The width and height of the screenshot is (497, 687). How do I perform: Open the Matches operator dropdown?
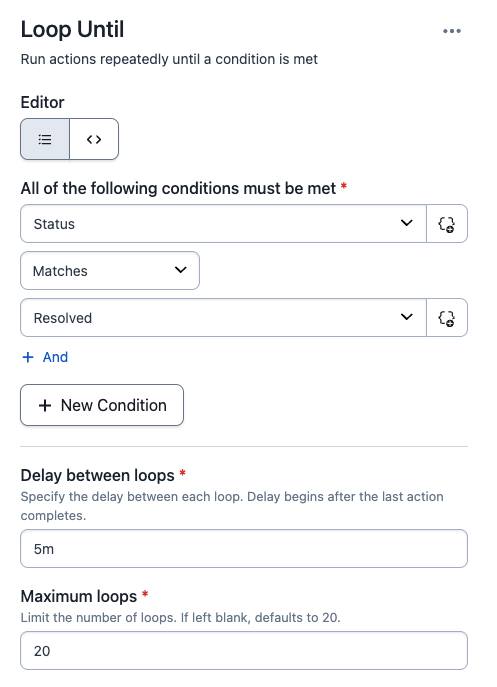(110, 270)
